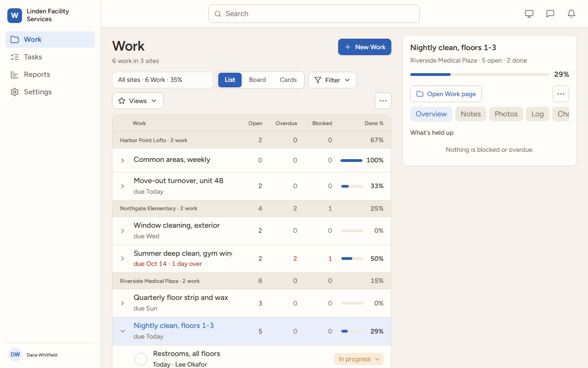The height and width of the screenshot is (368, 588).
Task: Open the screen display icon in the header
Action: click(x=529, y=14)
